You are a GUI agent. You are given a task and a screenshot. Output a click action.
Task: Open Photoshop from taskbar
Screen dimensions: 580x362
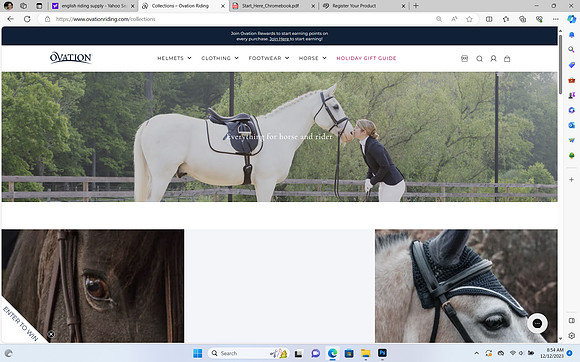click(382, 353)
